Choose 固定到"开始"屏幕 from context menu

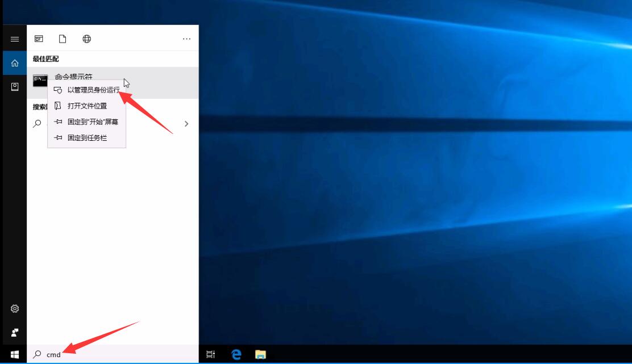tap(86, 122)
